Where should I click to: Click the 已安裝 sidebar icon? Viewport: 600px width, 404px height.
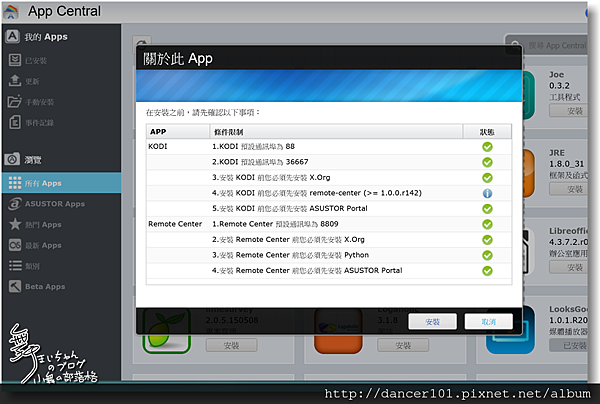15,60
